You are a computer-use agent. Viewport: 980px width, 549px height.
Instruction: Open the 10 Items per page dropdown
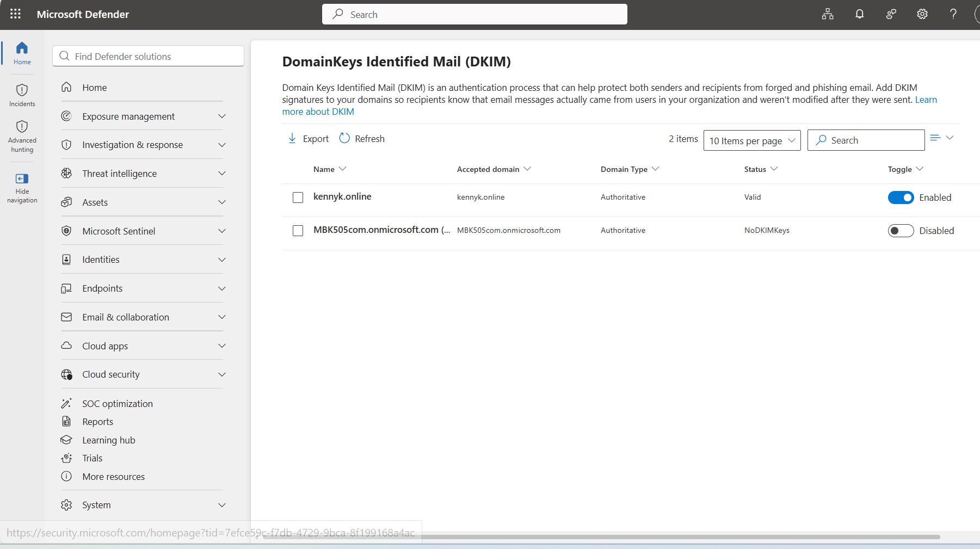click(752, 140)
